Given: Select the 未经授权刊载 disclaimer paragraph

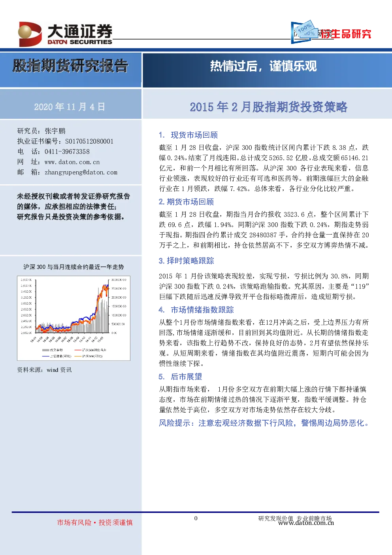Looking at the screenshot, I should 73,206.
